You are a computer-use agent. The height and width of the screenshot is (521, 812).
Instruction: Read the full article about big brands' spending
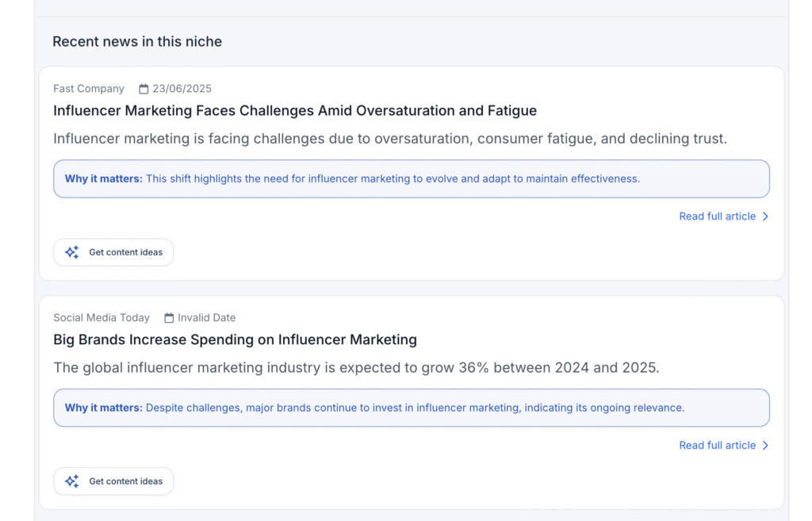[x=717, y=446]
